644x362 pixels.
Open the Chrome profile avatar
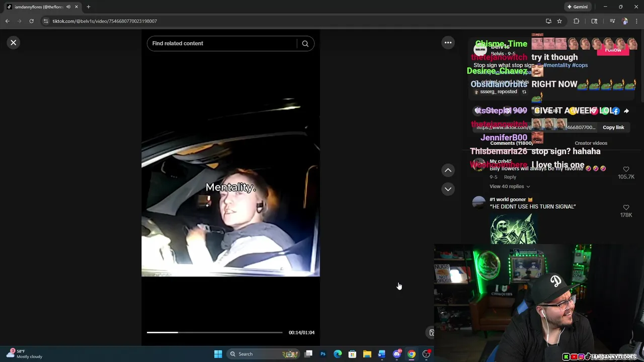(625, 21)
